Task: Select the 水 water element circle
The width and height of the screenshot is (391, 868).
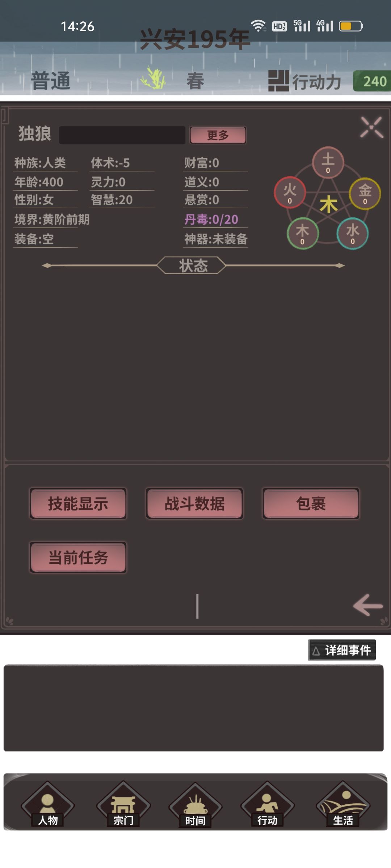Action: (353, 233)
